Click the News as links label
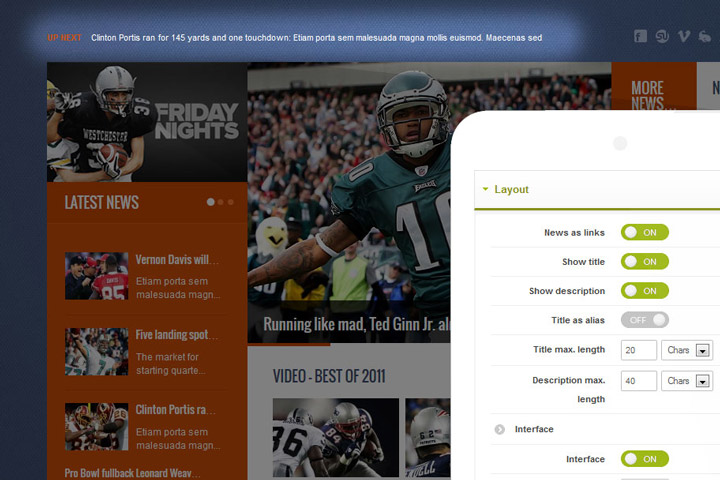 tap(574, 232)
